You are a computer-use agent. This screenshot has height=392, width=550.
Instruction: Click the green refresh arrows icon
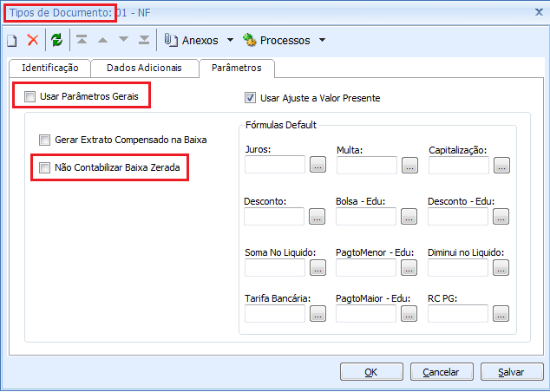[x=57, y=40]
